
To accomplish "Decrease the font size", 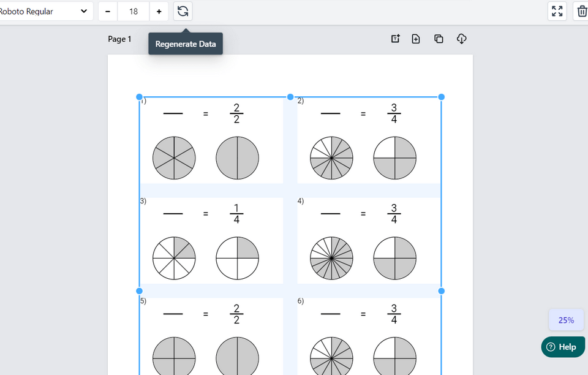I will click(x=107, y=11).
